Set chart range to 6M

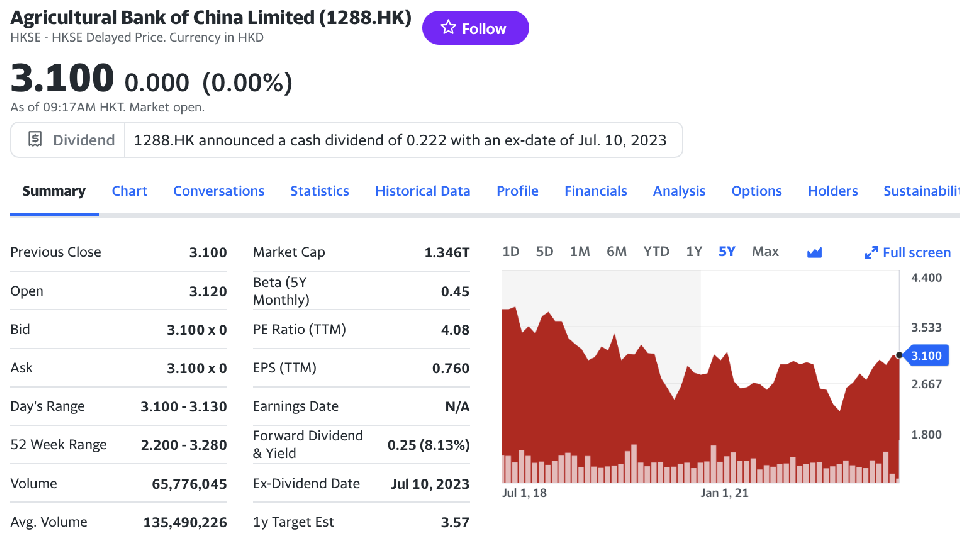[616, 252]
